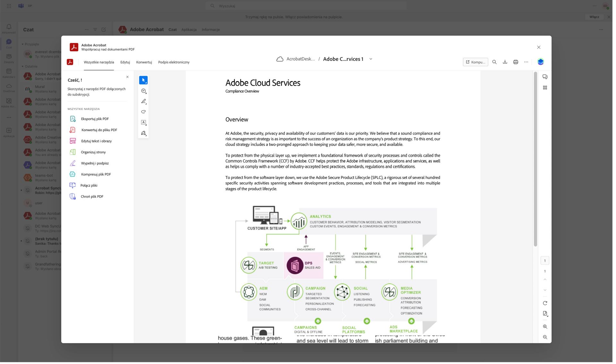Image resolution: width=616 pixels, height=364 pixels.
Task: Select the highlighter pen tool
Action: 144,102
